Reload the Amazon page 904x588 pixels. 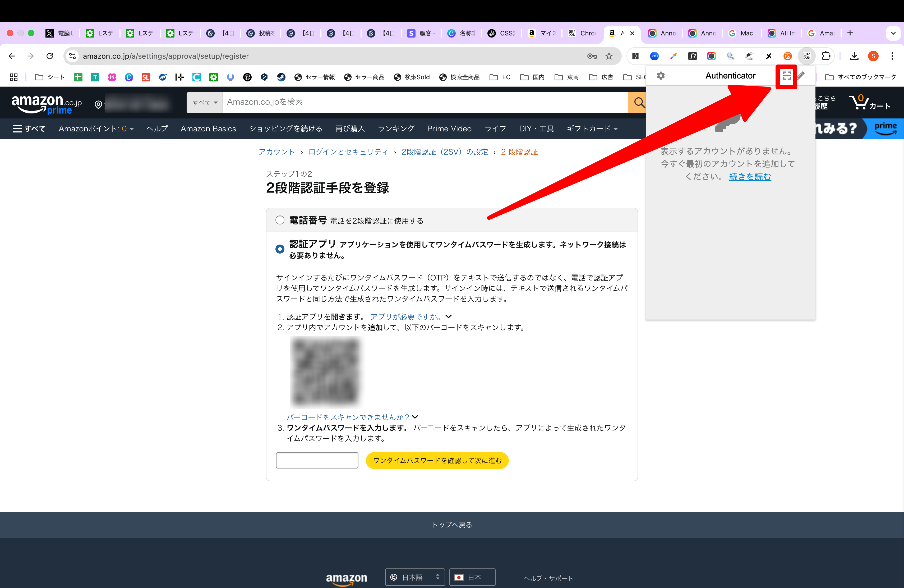click(50, 56)
